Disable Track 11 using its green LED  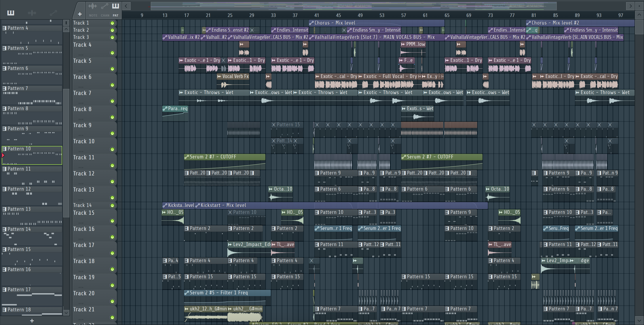point(112,165)
